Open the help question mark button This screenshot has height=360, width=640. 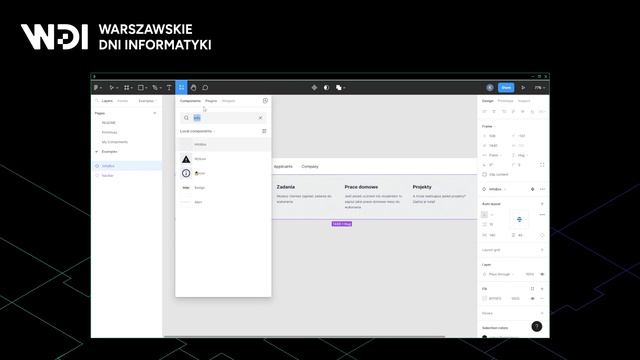[537, 326]
